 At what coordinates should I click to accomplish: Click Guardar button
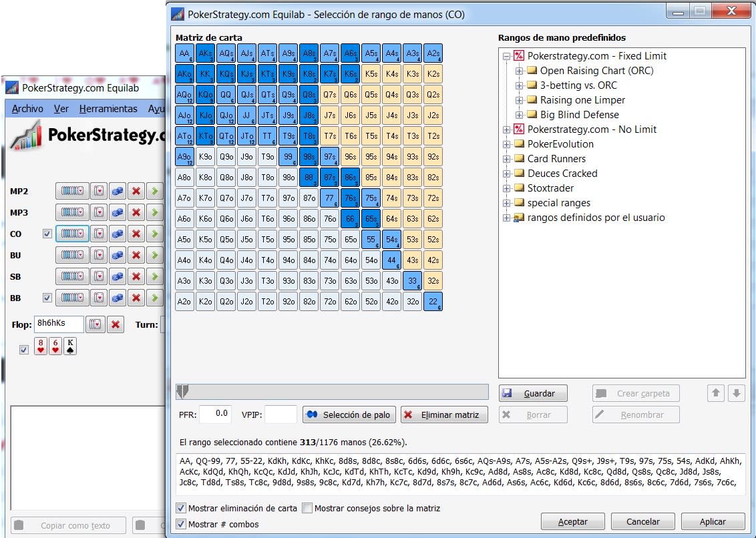tap(533, 393)
